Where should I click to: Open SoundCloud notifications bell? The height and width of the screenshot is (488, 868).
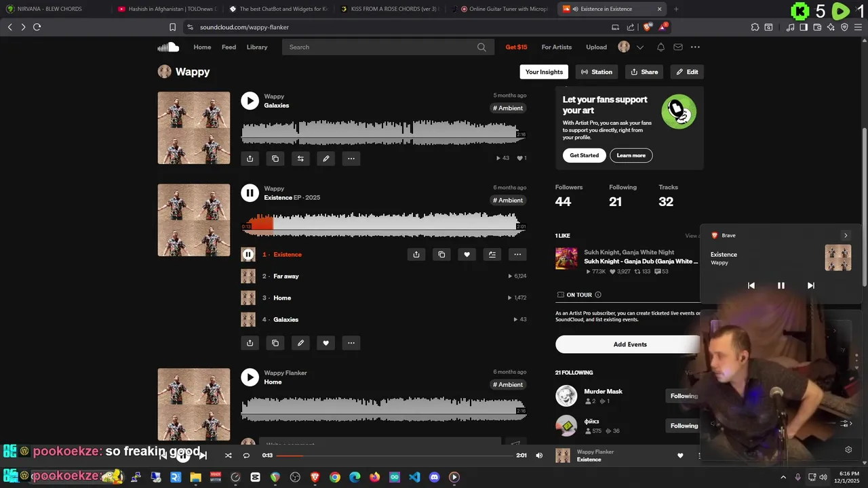660,47
